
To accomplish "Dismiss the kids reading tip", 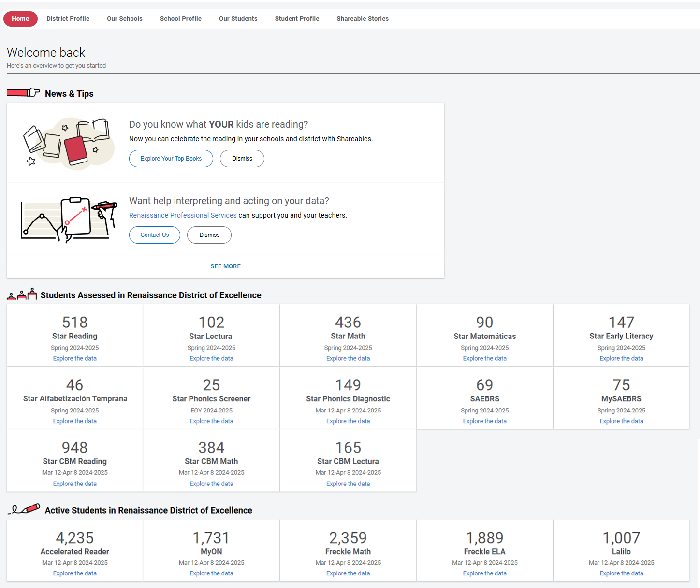I will coord(242,159).
